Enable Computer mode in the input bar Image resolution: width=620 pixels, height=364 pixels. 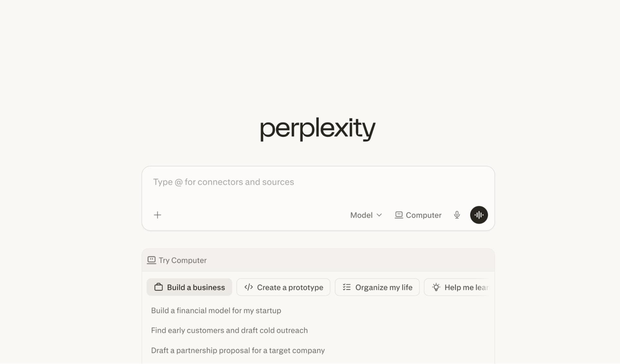(x=418, y=215)
